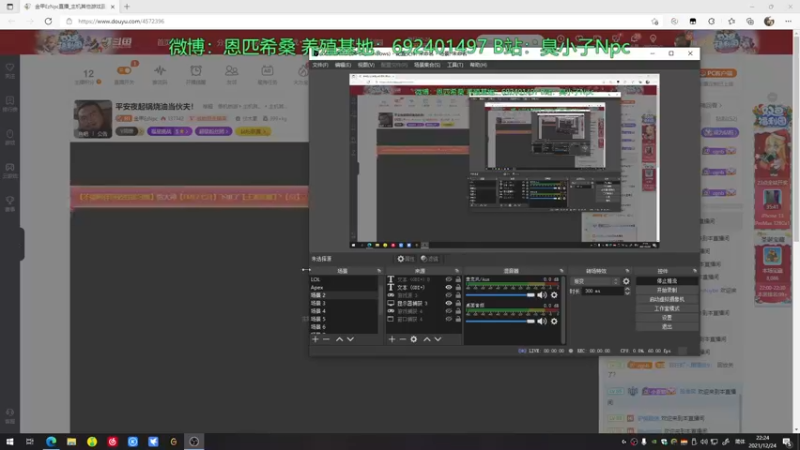Open Microsoft Edge from the taskbar

click(51, 441)
